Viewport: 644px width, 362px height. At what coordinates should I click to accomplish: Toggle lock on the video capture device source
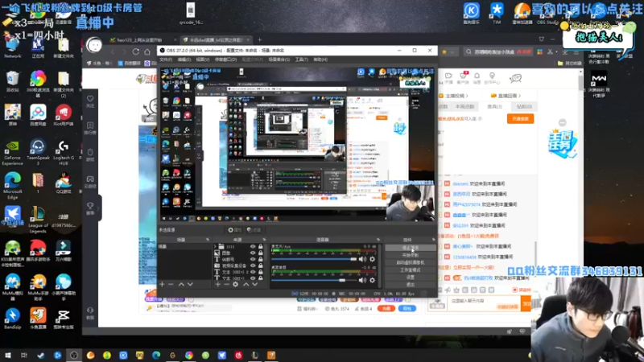click(260, 265)
